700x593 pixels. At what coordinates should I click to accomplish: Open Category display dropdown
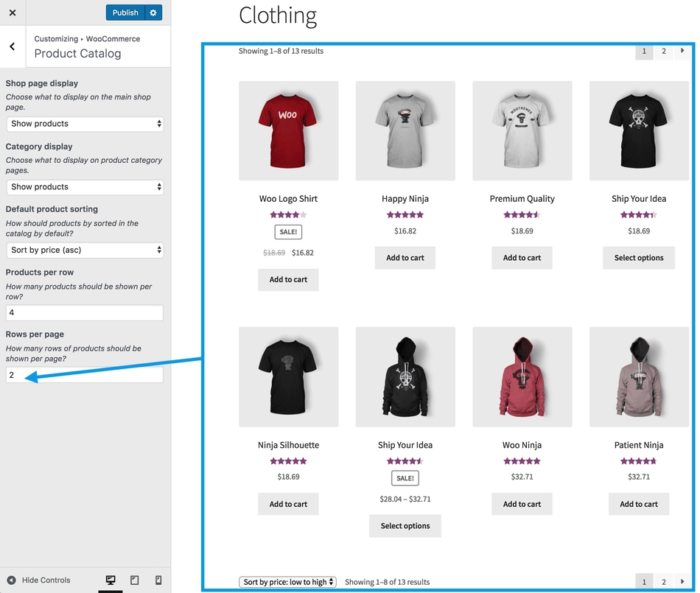click(85, 187)
